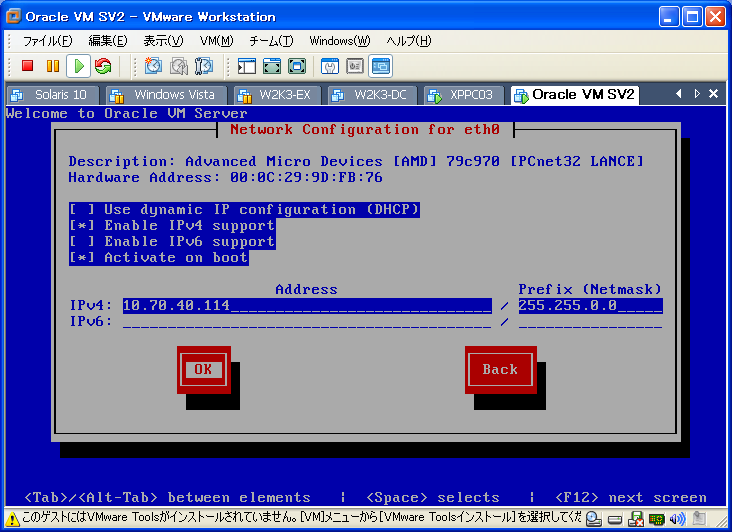
Task: Click the Back button
Action: (x=500, y=370)
